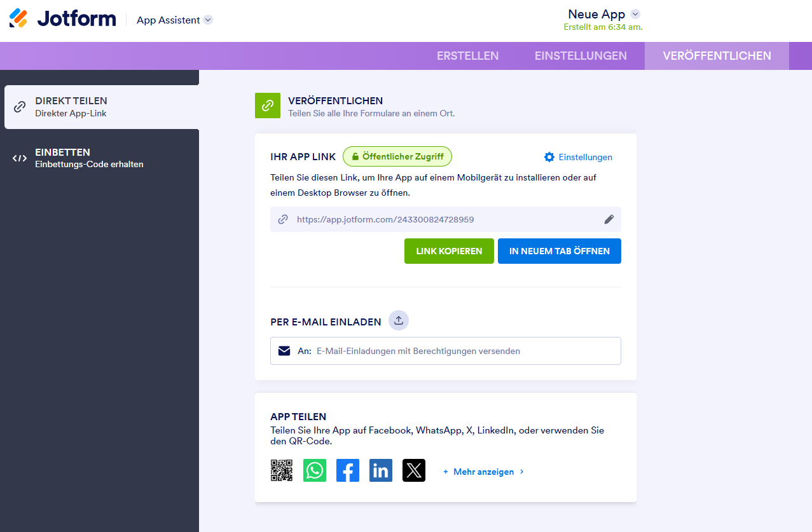
Task: Open the EINBETTEN sidebar section
Action: point(99,158)
